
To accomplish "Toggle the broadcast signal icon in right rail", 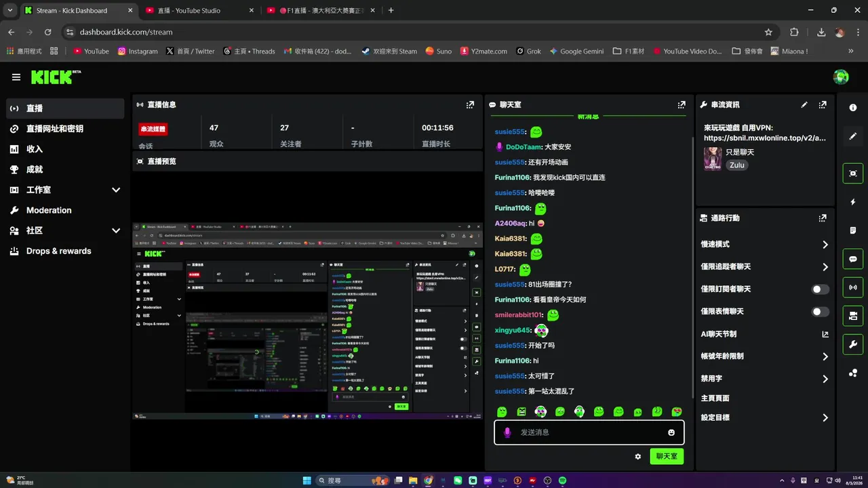I will point(853,287).
